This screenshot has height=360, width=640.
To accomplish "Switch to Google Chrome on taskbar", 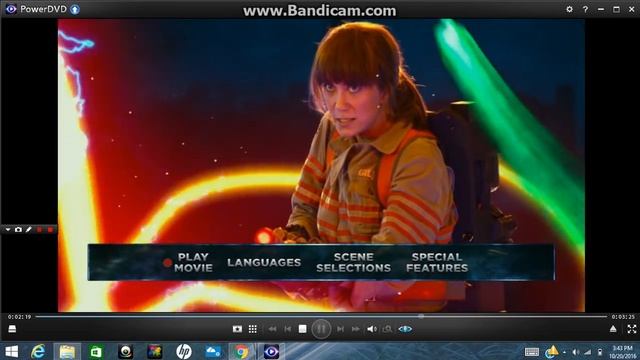I will coord(241,351).
